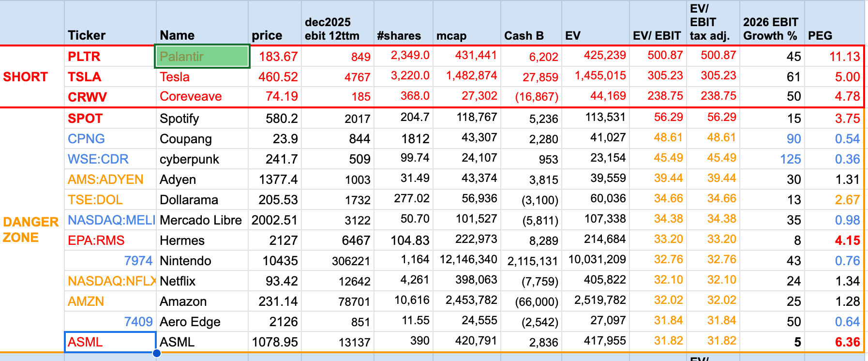Click the Coreveave name cell

pyautogui.click(x=202, y=97)
